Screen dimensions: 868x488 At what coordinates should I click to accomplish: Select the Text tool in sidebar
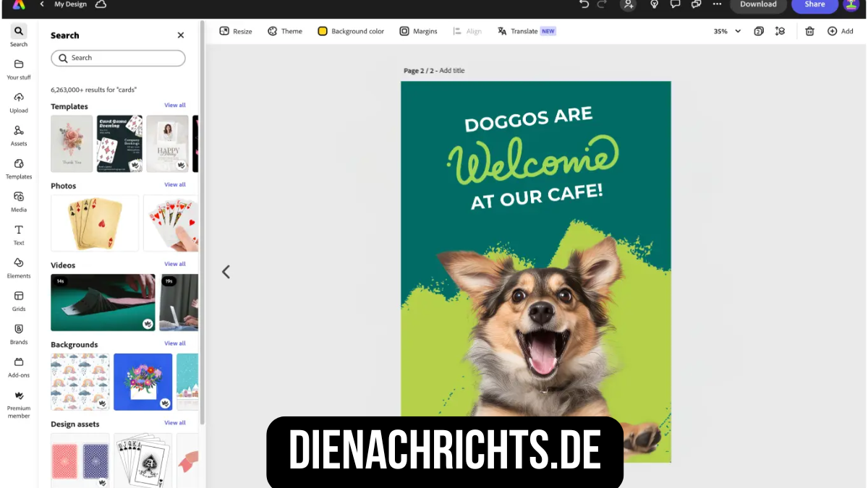click(x=19, y=230)
